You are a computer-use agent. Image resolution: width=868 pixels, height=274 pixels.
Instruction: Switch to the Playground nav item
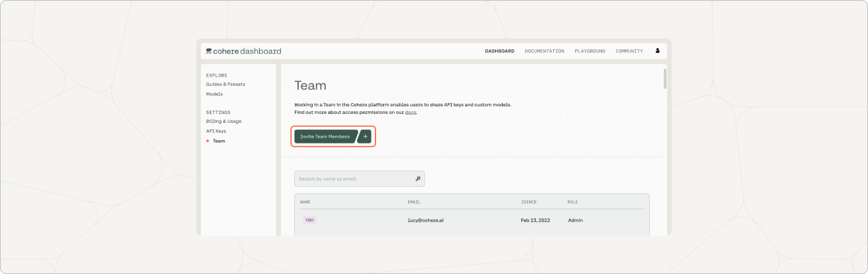(x=590, y=51)
